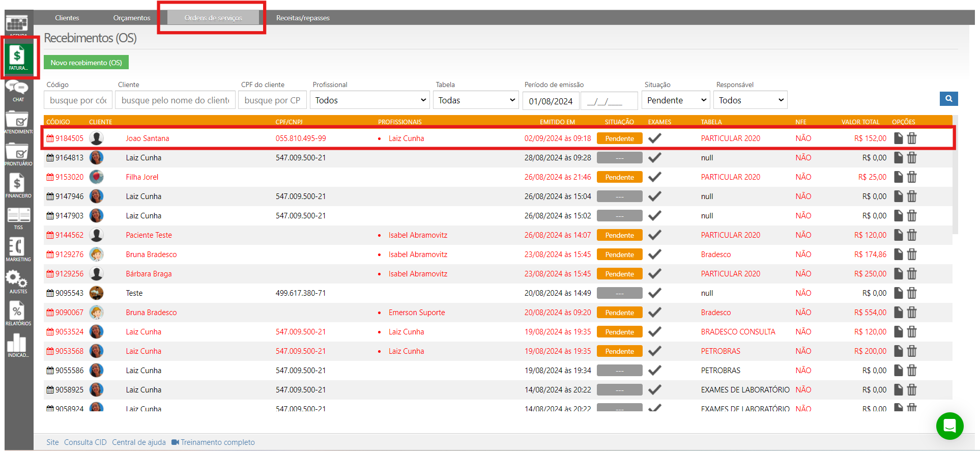Viewport: 980px width, 451px height.
Task: Open client Joao Santana
Action: pyautogui.click(x=148, y=138)
